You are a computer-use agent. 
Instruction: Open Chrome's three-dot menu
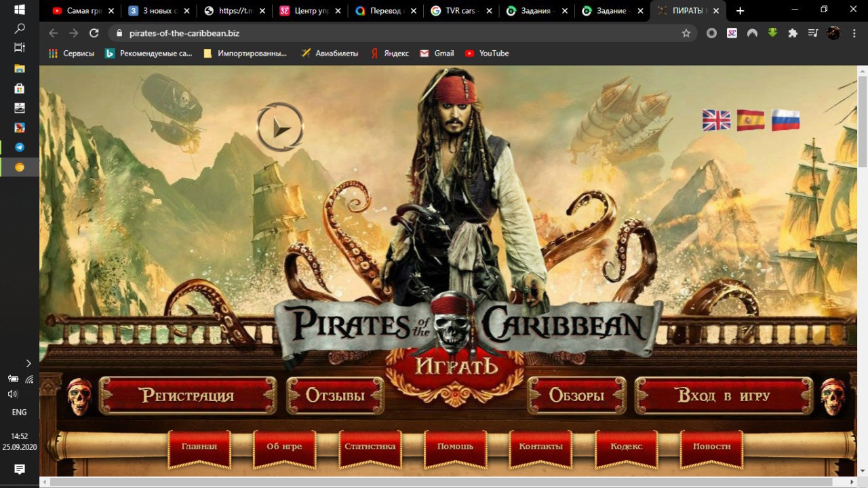pyautogui.click(x=854, y=33)
